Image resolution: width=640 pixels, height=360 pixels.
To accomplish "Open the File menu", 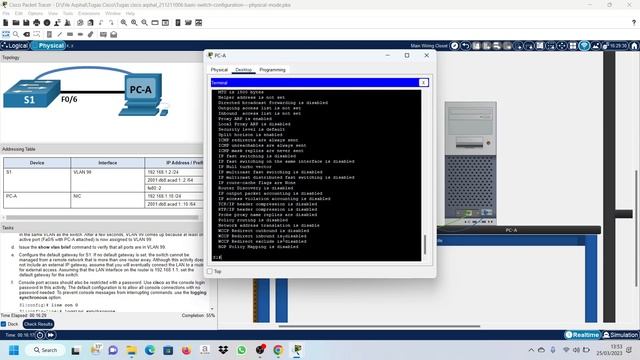I will click(6, 13).
